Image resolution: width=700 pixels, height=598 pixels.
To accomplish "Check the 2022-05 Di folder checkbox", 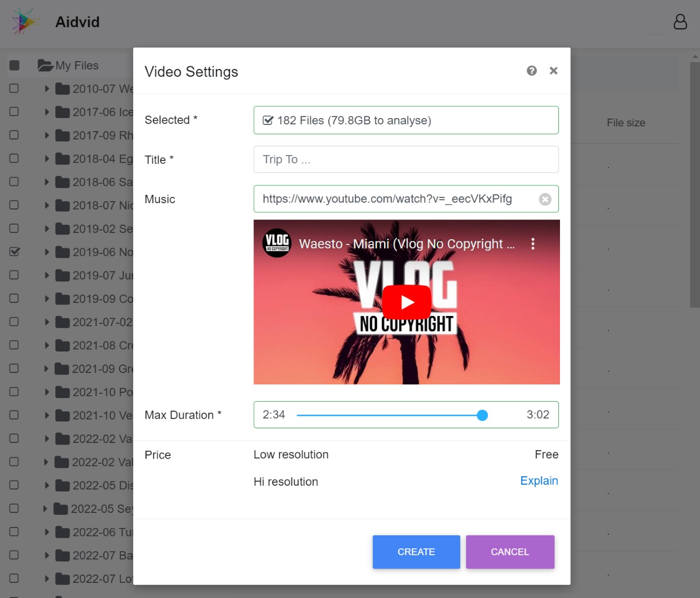I will click(14, 485).
